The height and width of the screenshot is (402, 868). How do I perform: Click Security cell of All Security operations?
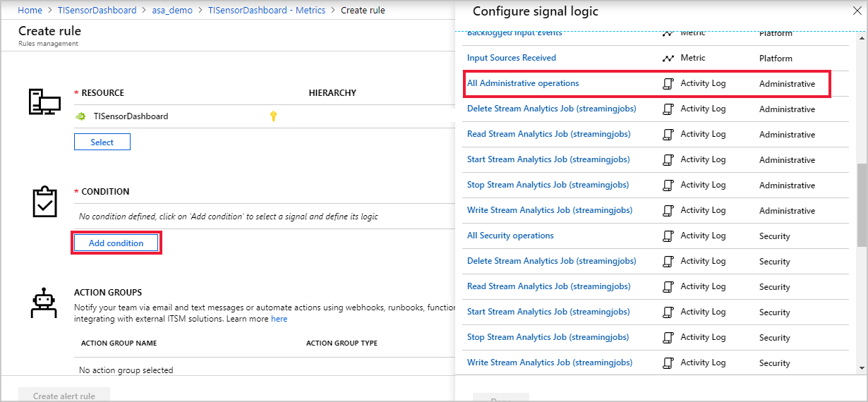(774, 236)
